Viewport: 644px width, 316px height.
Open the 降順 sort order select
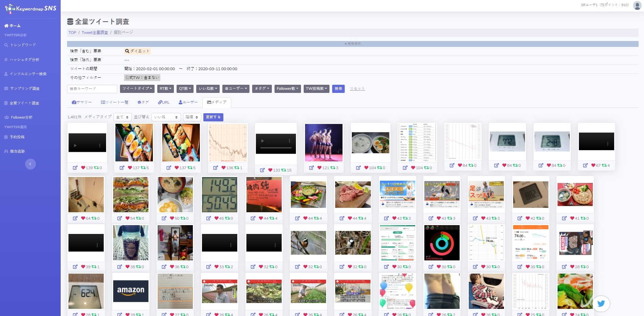192,117
